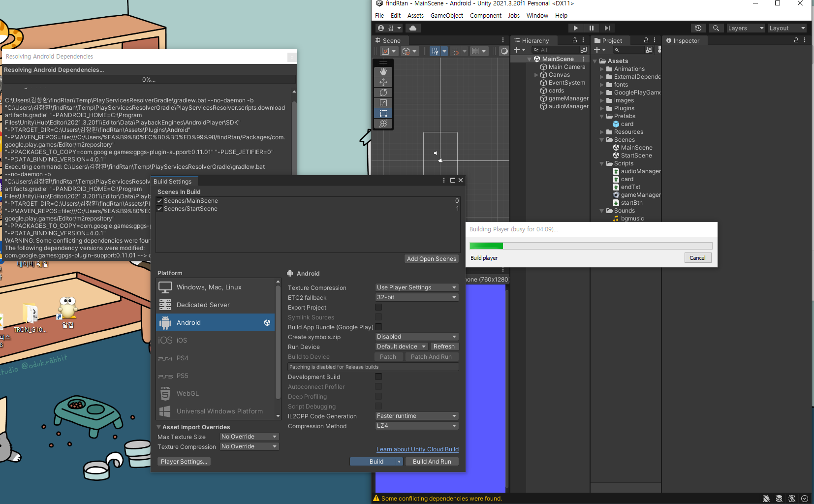Viewport: 814px width, 504px height.
Task: Select the Rotate tool in Scene overlay
Action: coord(383,93)
